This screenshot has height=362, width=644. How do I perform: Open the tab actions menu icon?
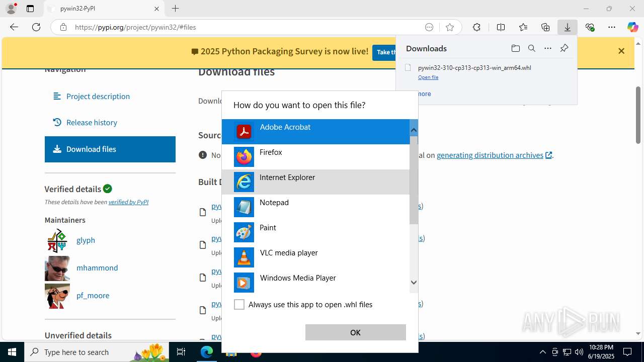[30, 9]
